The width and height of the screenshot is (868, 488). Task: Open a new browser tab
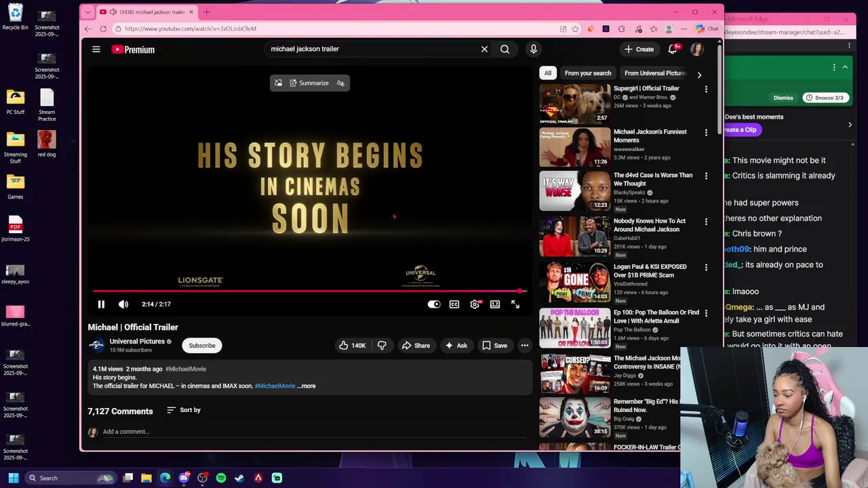pyautogui.click(x=206, y=12)
